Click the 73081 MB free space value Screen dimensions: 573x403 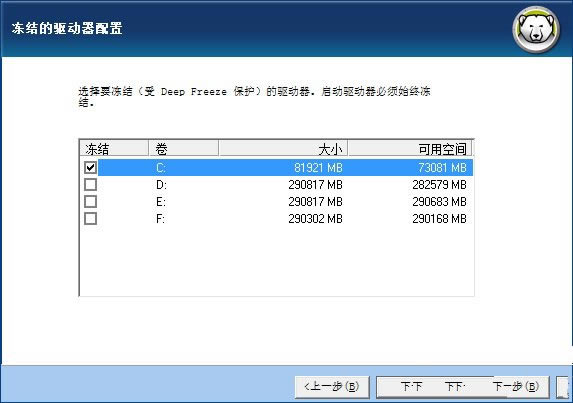(442, 168)
